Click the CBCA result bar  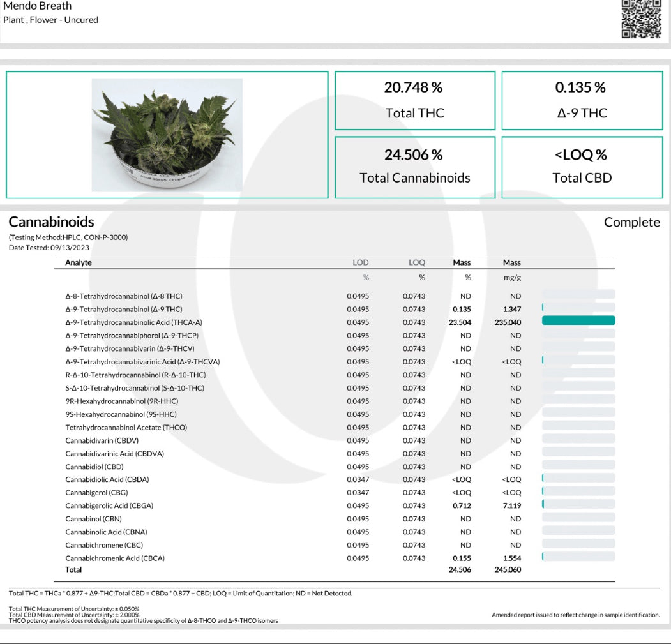[578, 557]
